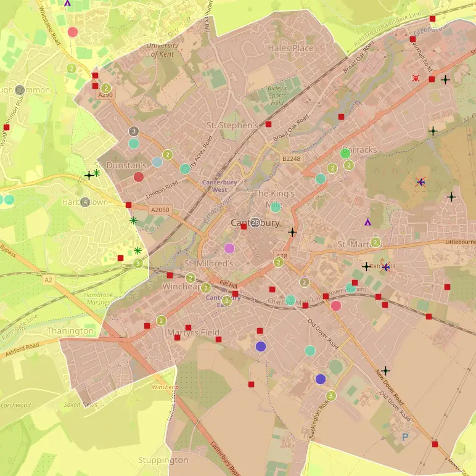This screenshot has height=476, width=476.
Task: Click the purple tent marker beside Whitstable Road
Action: coord(67,3)
